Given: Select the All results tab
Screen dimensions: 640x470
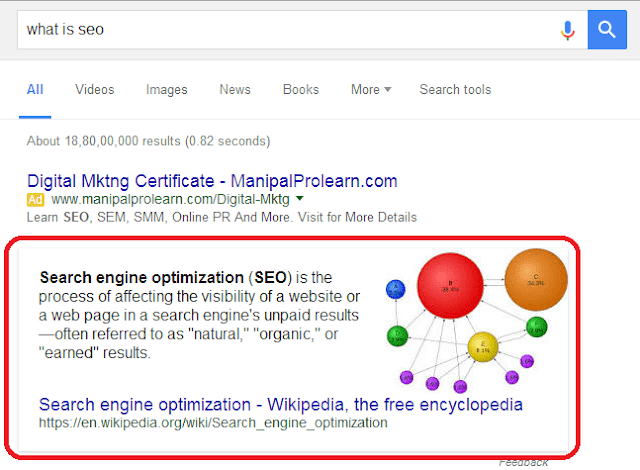Looking at the screenshot, I should [35, 90].
